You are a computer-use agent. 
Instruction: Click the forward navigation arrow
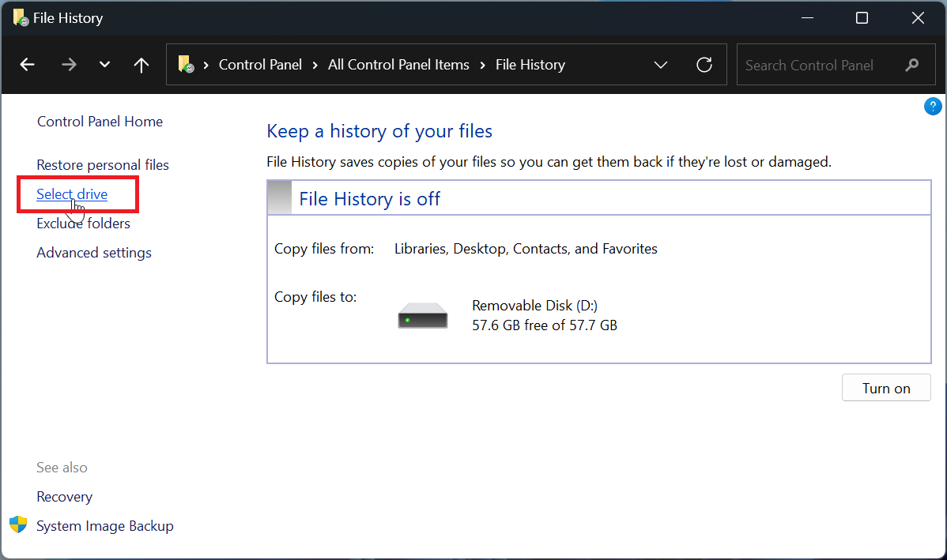pyautogui.click(x=69, y=65)
